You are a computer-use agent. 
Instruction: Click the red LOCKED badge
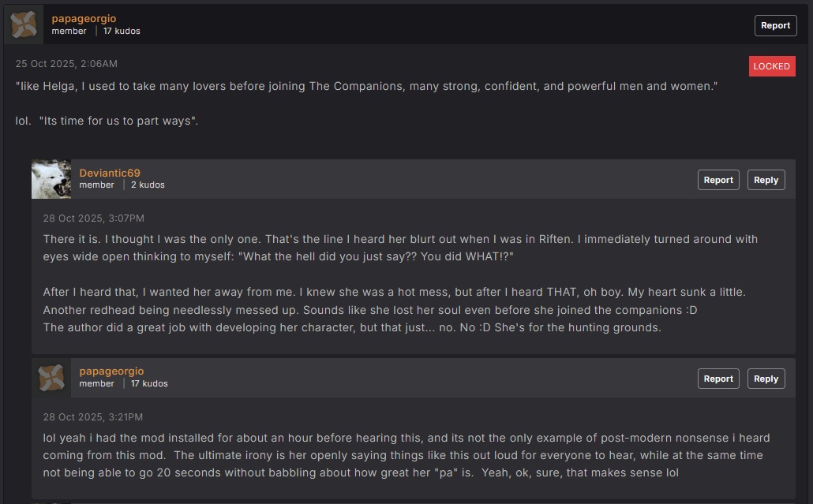coord(771,66)
